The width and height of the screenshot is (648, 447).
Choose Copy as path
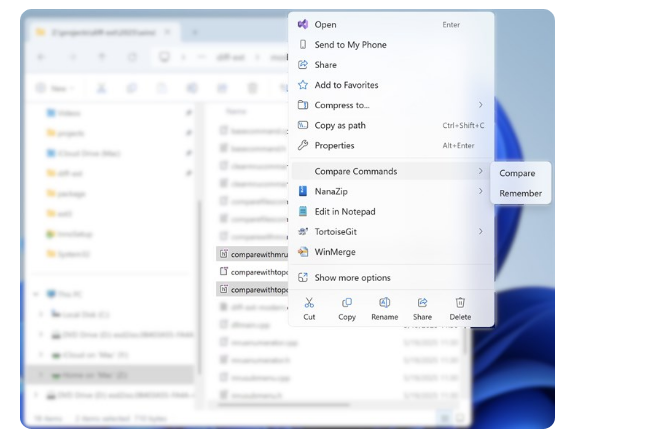pyautogui.click(x=340, y=125)
